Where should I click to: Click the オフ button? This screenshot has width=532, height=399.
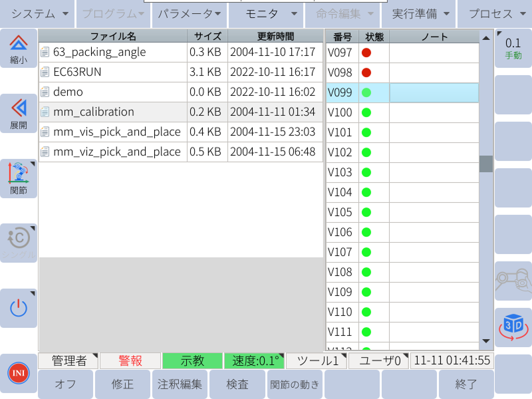tap(65, 384)
